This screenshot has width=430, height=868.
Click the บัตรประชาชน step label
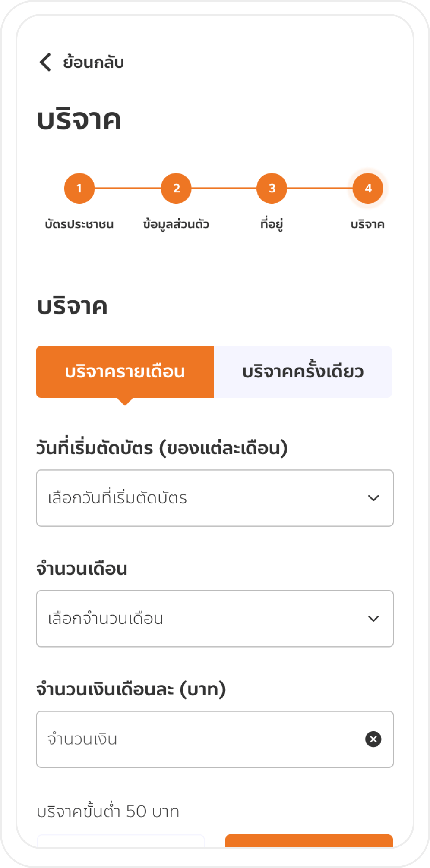[x=79, y=224]
